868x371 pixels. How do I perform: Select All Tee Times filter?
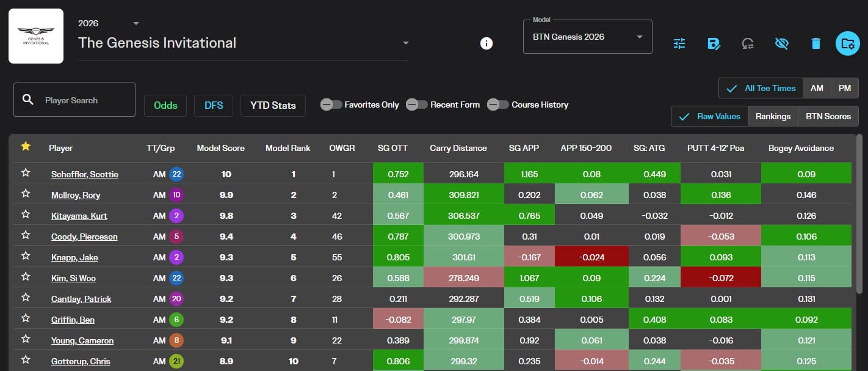(x=761, y=88)
